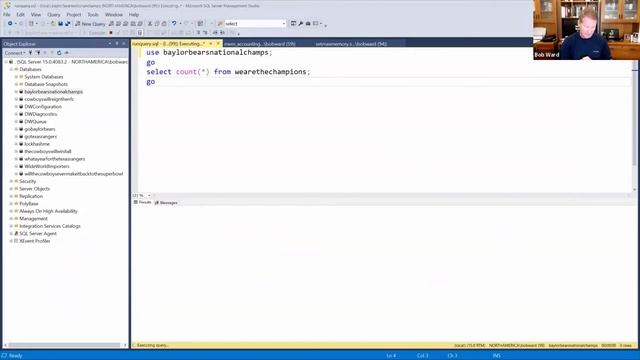Expand the SQL Server Agent node
640x360 pixels.
pyautogui.click(x=11, y=233)
